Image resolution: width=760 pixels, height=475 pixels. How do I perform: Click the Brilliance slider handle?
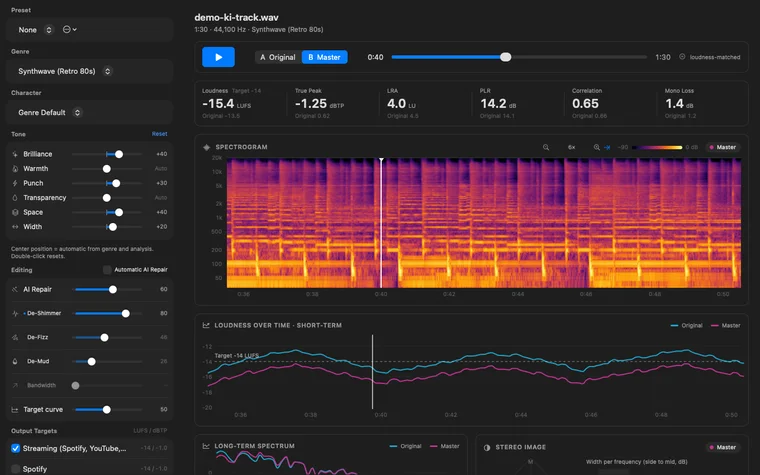coord(119,154)
